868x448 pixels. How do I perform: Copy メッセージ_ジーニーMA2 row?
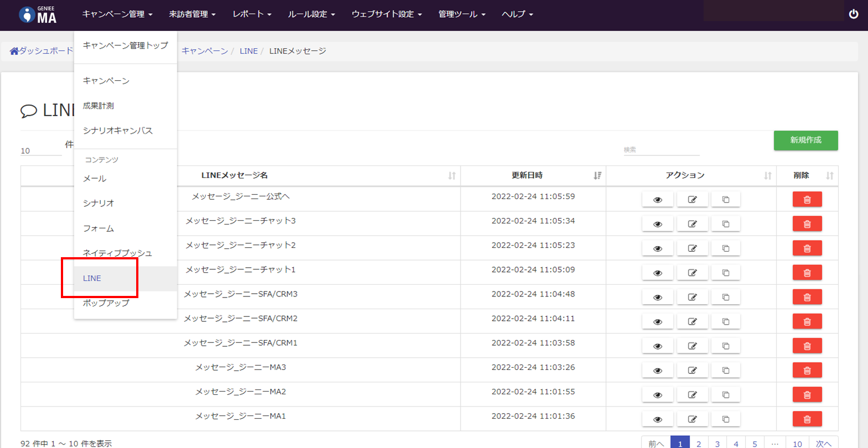tap(726, 394)
